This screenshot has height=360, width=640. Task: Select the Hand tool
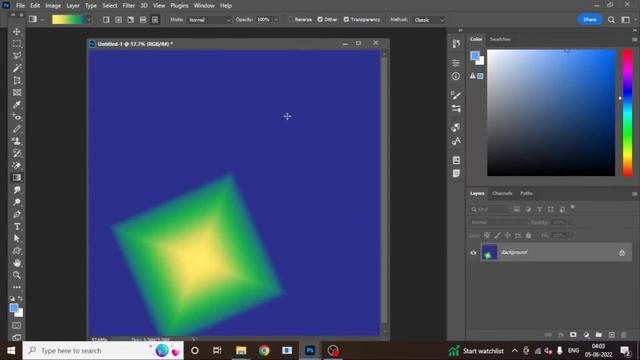[x=17, y=263]
